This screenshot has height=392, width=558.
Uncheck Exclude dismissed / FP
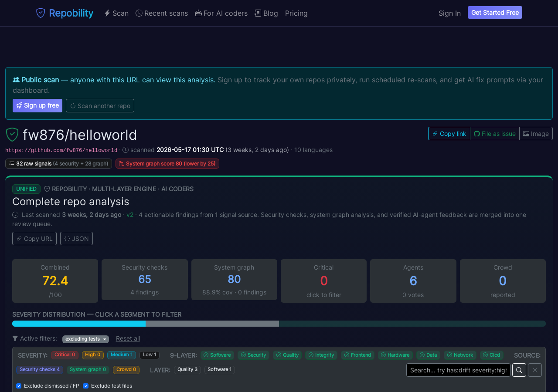tap(19, 386)
